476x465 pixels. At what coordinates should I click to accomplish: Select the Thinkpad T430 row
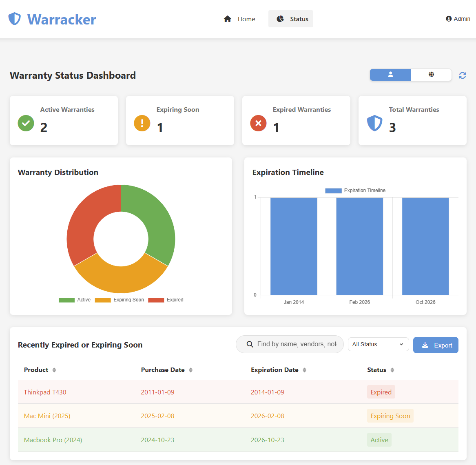pyautogui.click(x=238, y=392)
